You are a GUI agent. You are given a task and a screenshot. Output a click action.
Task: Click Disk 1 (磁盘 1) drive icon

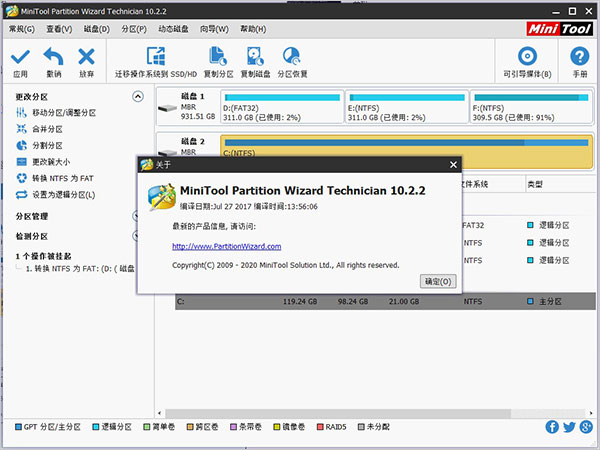click(x=168, y=108)
